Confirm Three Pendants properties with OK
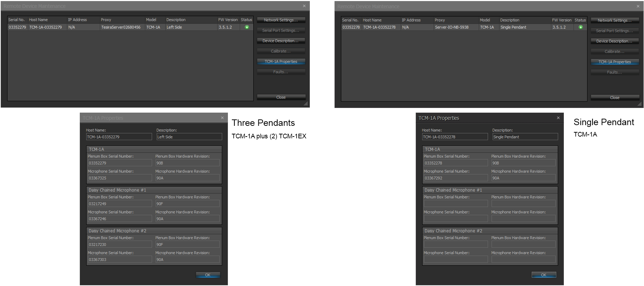Screen dimensions: 644x286 click(x=208, y=275)
